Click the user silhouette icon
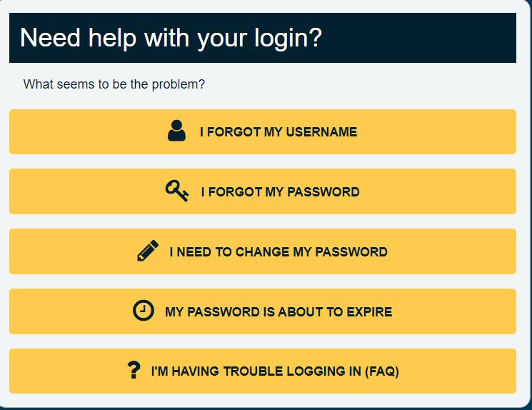This screenshot has width=532, height=410. (x=177, y=130)
